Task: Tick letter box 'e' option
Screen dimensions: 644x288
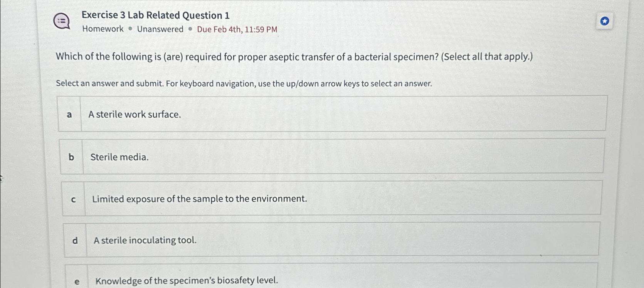Action: coord(77,280)
